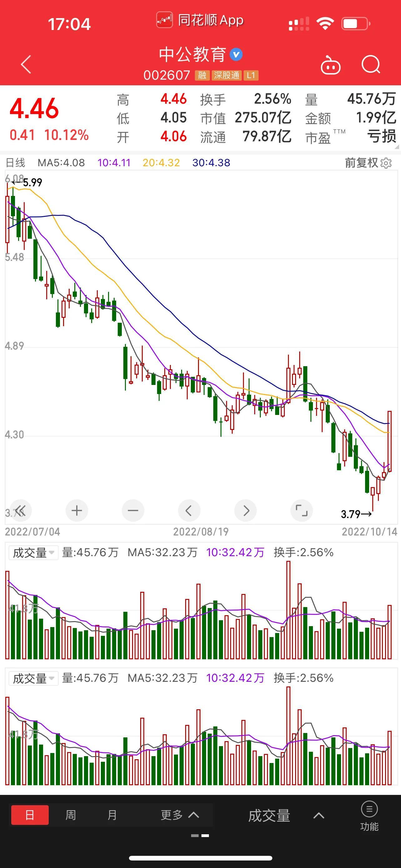Viewport: 401px width, 868px height.
Task: Tap the change percentage 10.12%
Action: pyautogui.click(x=66, y=135)
